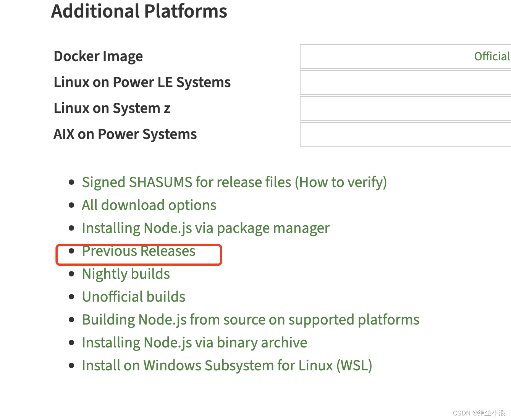511x420 pixels.
Task: Click the AIX on Power Systems download cell
Action: point(406,134)
